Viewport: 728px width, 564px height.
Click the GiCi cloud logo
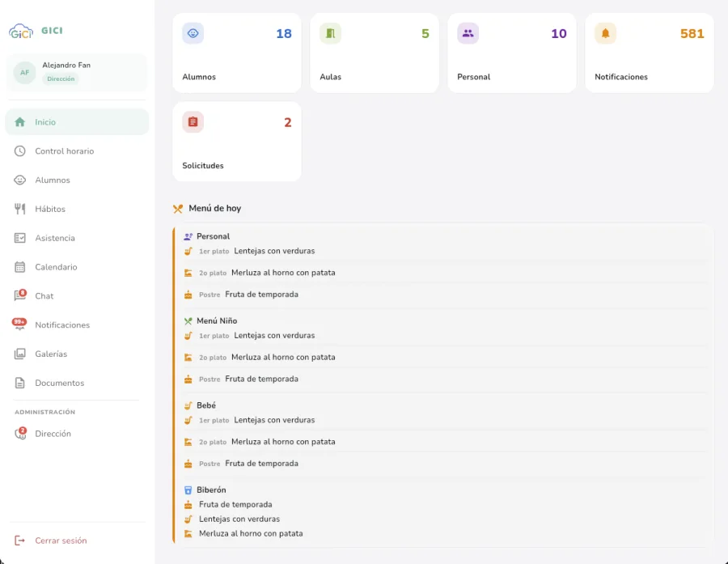tap(21, 31)
